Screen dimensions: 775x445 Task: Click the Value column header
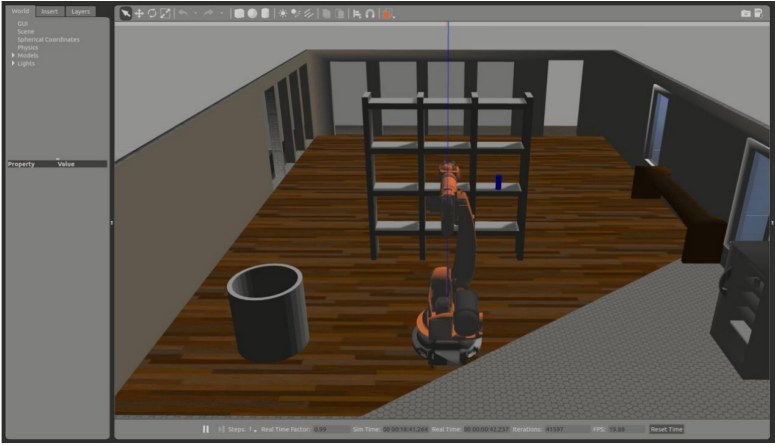pos(66,164)
